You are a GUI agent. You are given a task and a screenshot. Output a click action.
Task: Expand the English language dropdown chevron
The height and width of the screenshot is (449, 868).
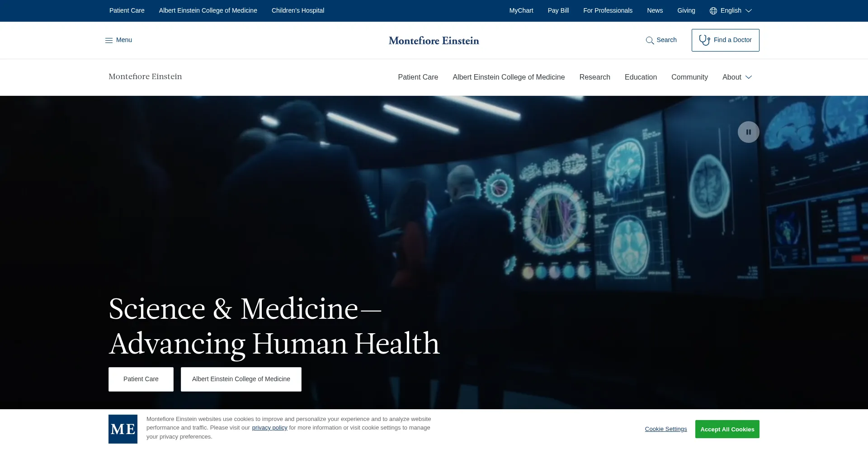[749, 11]
